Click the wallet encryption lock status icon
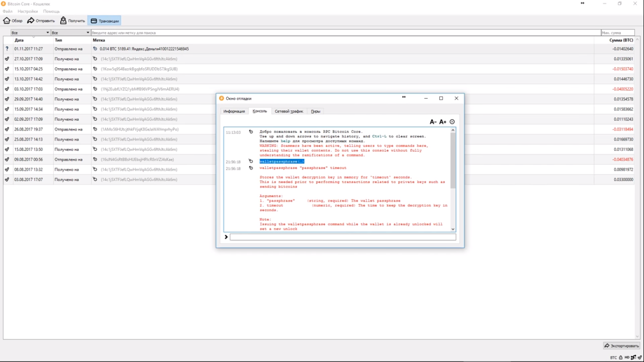644x362 pixels. click(621, 358)
